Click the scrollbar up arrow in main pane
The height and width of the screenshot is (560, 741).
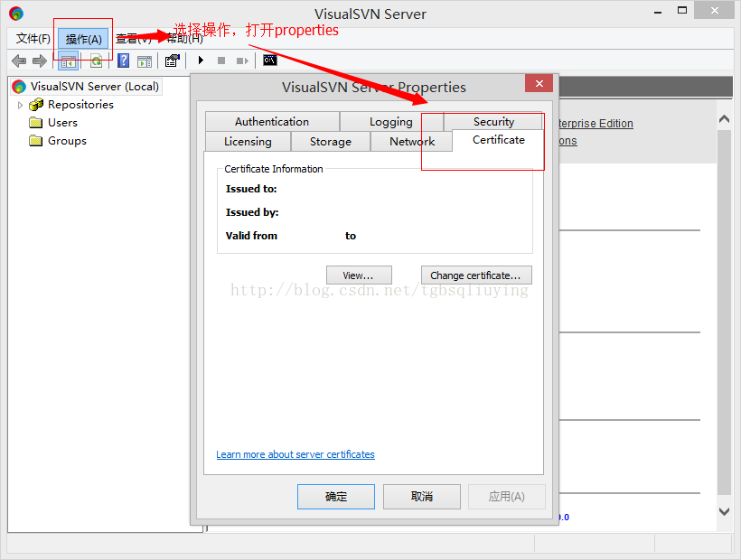tap(724, 119)
